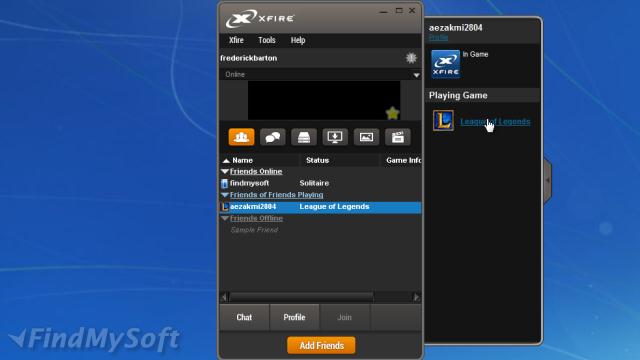Open Profile link under aezakmi2804

tap(438, 38)
